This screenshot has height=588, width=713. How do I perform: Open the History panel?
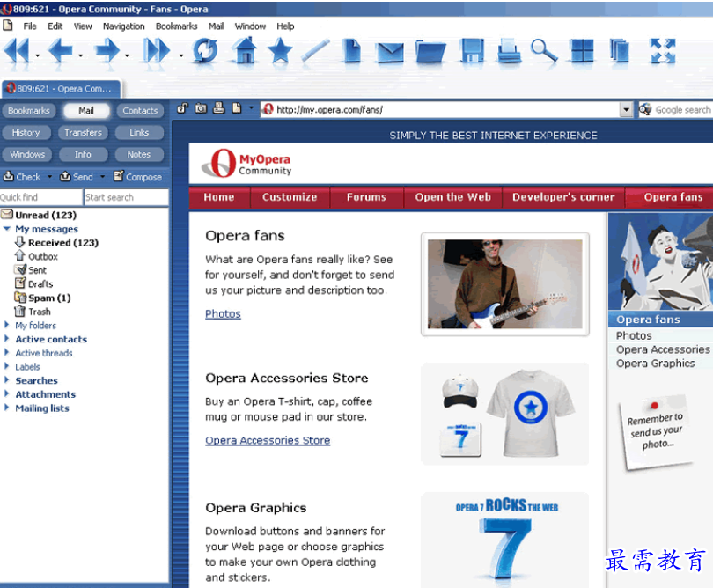26,132
